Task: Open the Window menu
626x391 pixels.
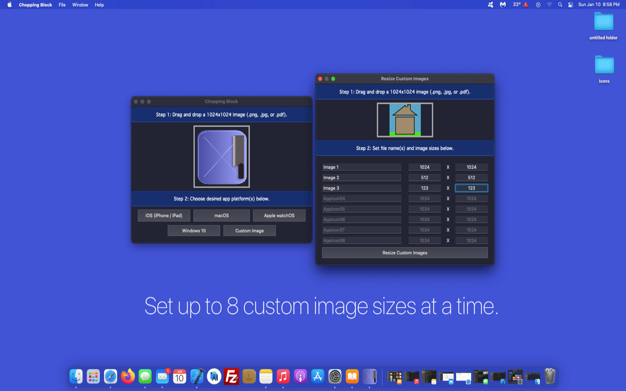Action: (80, 5)
